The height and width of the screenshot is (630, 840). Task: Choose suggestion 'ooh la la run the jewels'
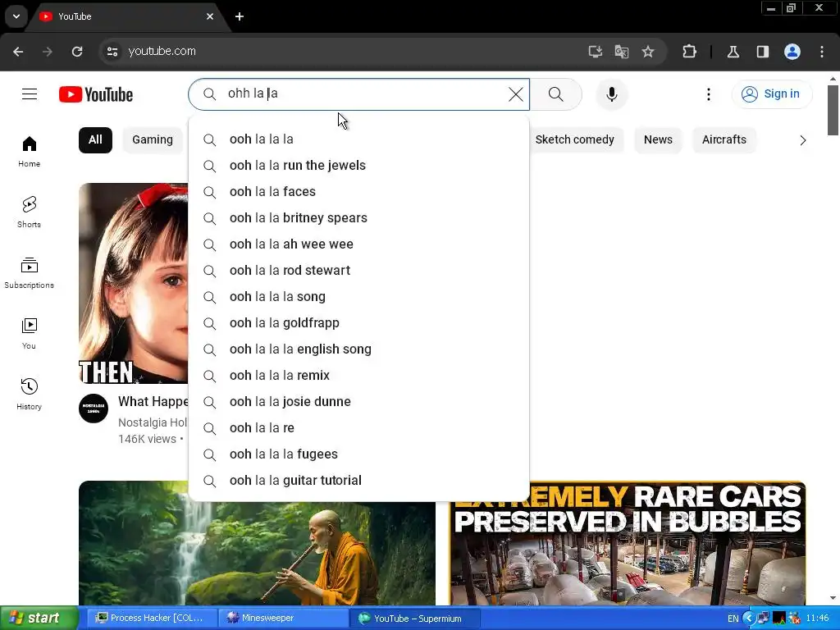click(359, 166)
